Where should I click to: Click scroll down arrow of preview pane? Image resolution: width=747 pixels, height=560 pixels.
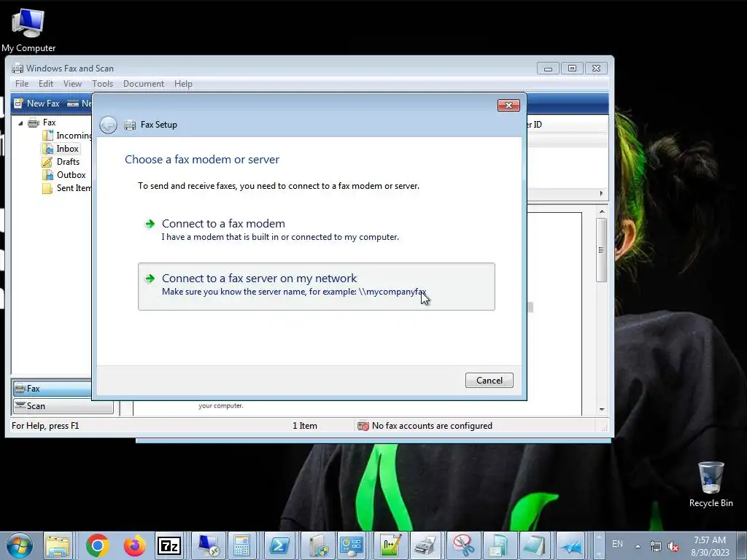coord(602,410)
